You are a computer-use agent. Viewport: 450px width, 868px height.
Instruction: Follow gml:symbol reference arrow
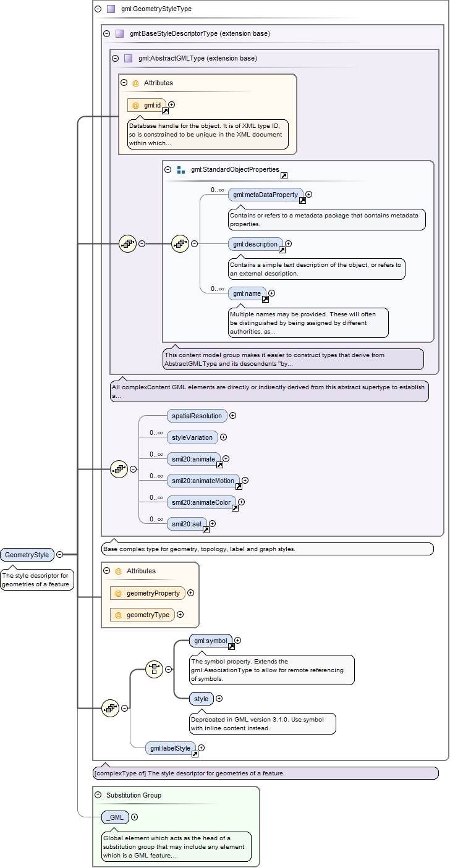[231, 647]
